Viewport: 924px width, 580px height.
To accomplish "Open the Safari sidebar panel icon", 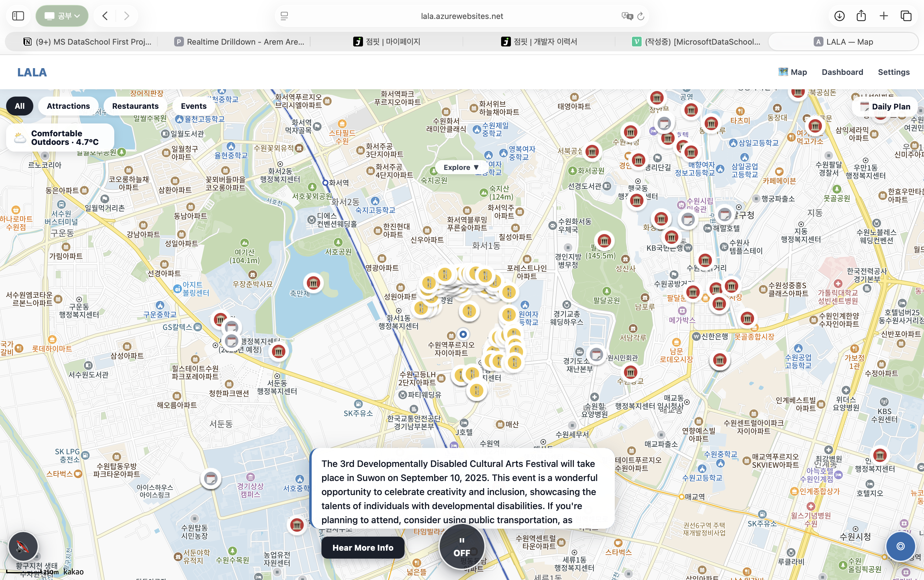I will [18, 16].
